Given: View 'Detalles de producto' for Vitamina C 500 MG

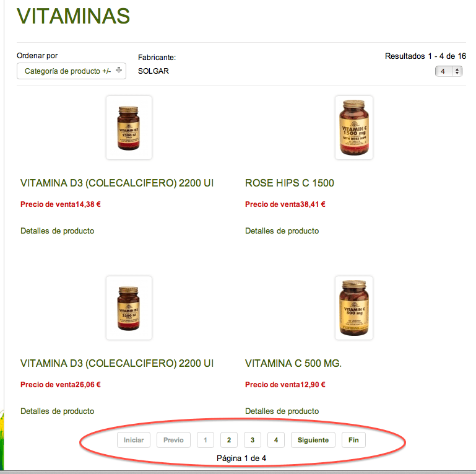Looking at the screenshot, I should 282,411.
